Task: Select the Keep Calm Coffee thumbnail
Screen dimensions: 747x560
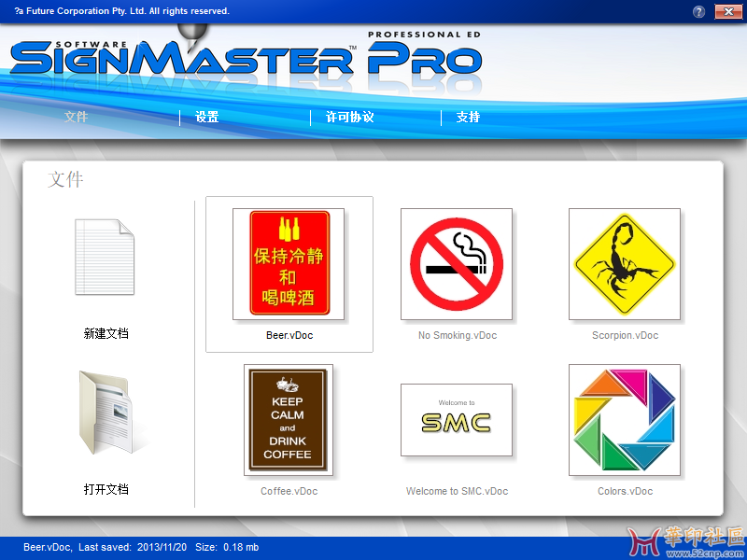Action: [x=289, y=420]
